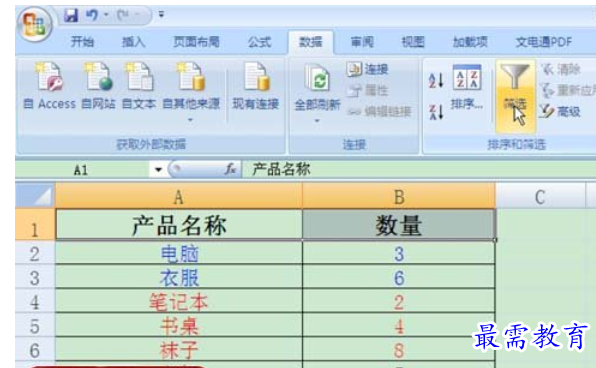Screen dimensions: 596x368
Task: Select row 1 header
Action: point(35,225)
